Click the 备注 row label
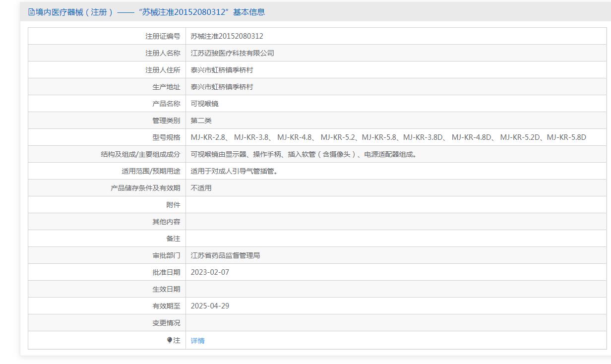This screenshot has height=364, width=611. pyautogui.click(x=173, y=239)
